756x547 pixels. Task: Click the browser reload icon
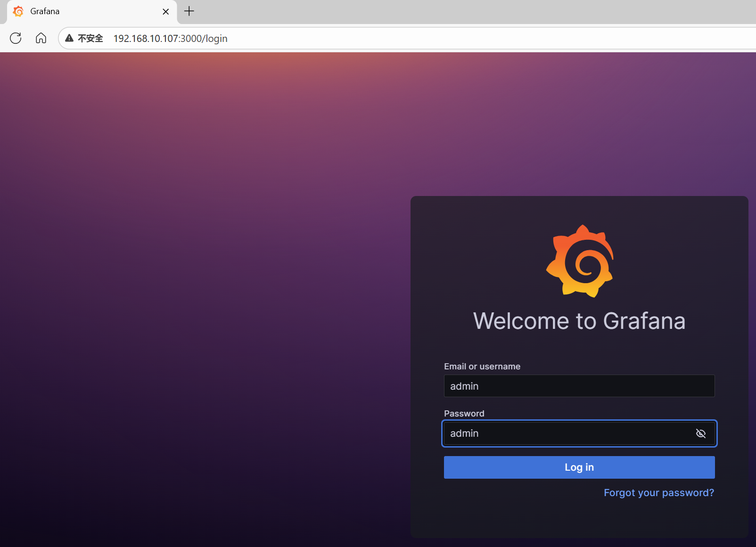click(16, 38)
